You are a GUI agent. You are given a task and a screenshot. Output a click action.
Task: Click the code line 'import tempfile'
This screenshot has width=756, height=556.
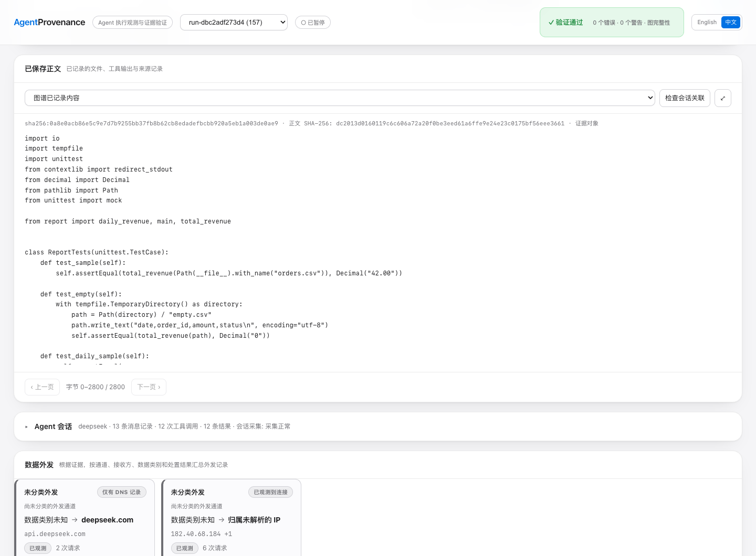coord(54,148)
